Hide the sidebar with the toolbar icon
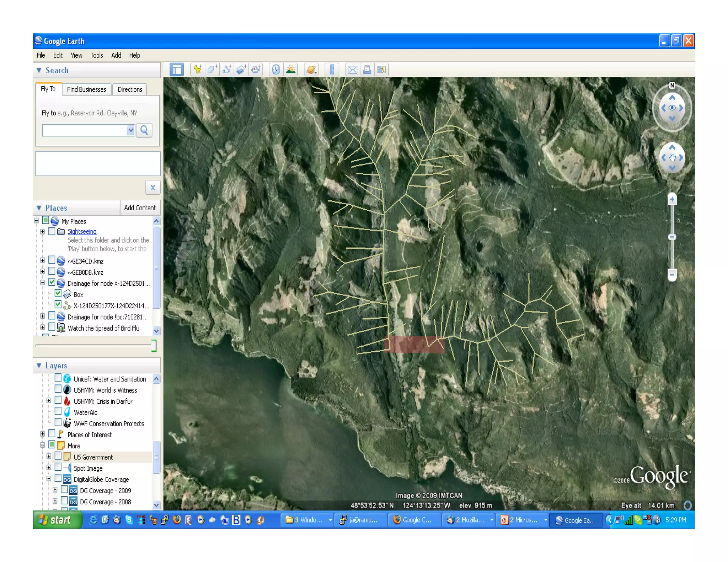 (177, 70)
